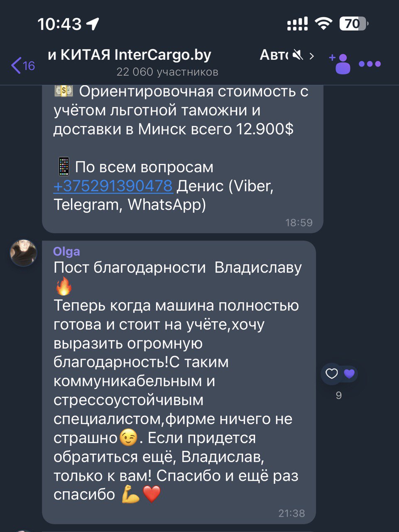
Task: Tap the Wi-Fi status icon
Action: pos(323,23)
